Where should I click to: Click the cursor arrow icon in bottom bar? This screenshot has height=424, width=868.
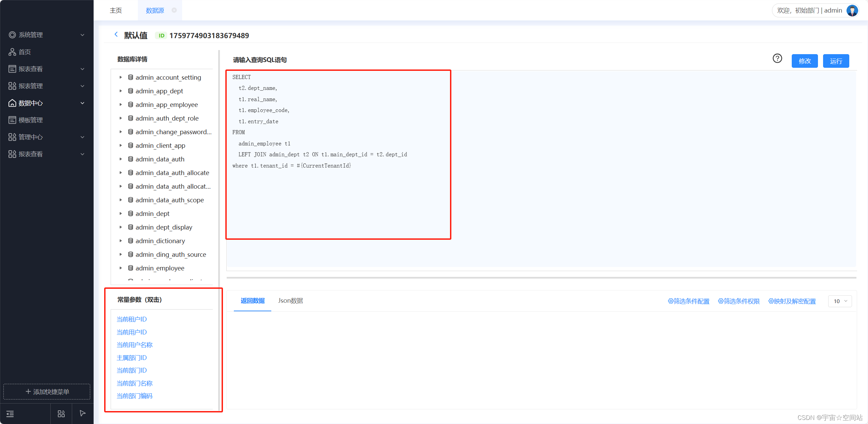click(x=82, y=413)
